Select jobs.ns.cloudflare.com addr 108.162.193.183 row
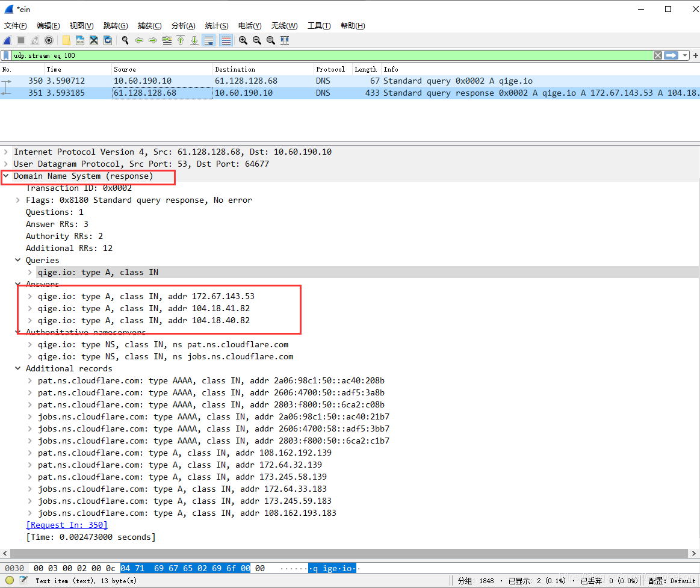This screenshot has width=700, height=588. tap(187, 513)
